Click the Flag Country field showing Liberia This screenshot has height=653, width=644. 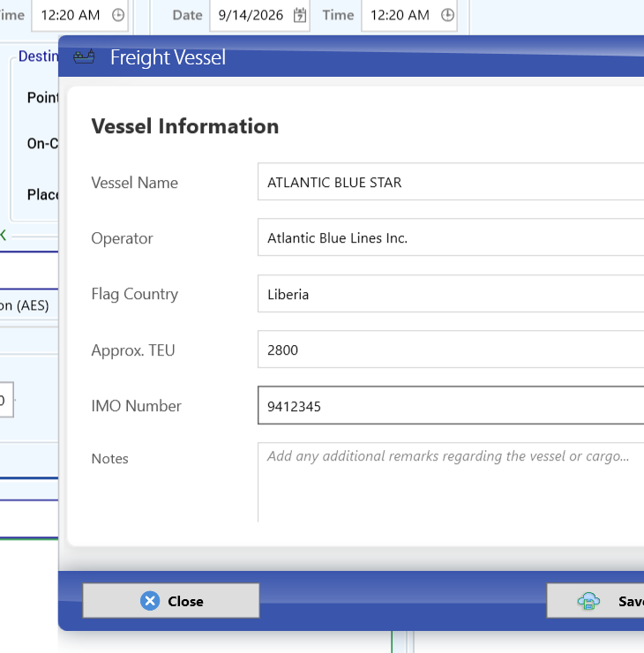point(451,294)
